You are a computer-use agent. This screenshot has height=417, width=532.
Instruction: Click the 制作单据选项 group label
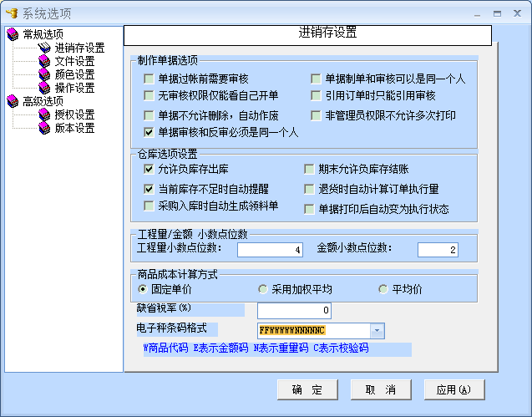tap(167, 60)
